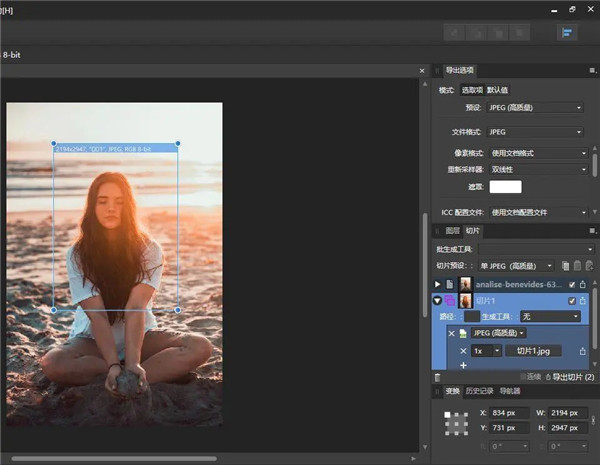
Task: Click the export icon beside 切片1.jpg
Action: tap(582, 351)
